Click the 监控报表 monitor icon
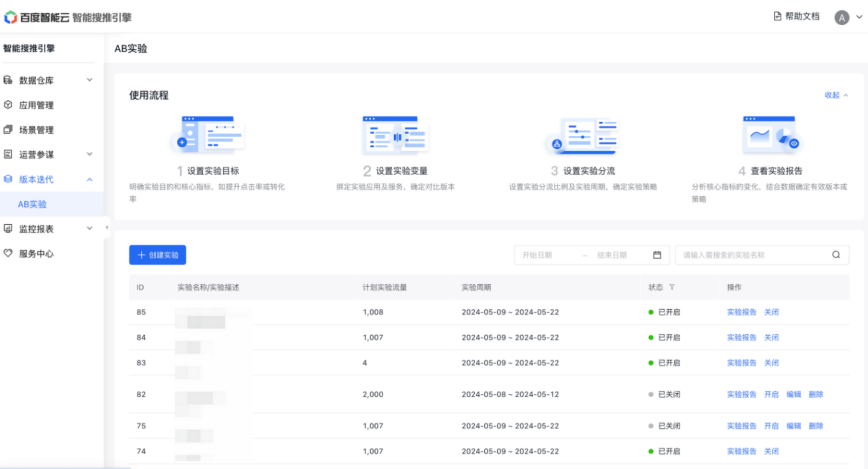868x469 pixels. coord(8,228)
